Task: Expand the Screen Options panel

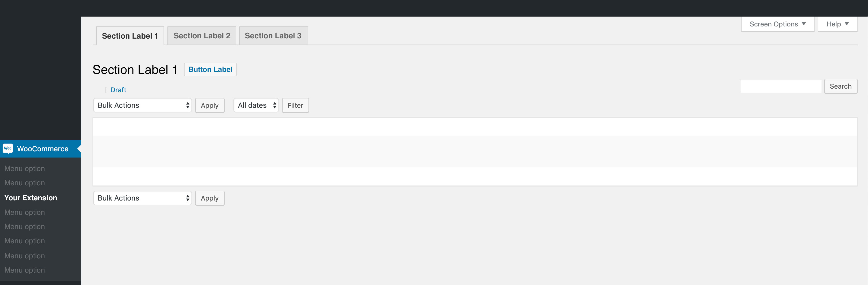Action: (777, 24)
